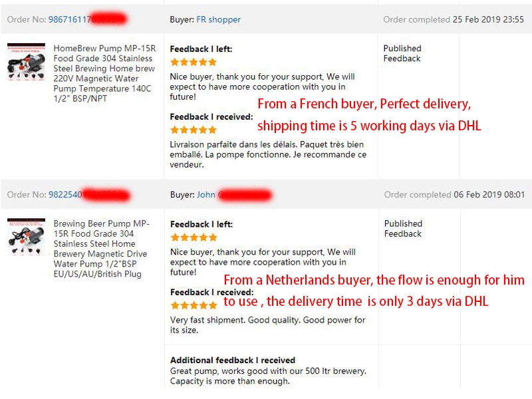Click the 25 Feb 2019 order completed date
Image resolution: width=532 pixels, height=399 pixels.
(x=488, y=20)
